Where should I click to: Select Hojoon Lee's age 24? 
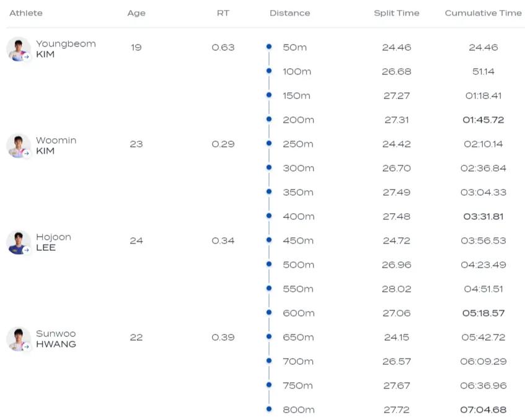tap(136, 240)
